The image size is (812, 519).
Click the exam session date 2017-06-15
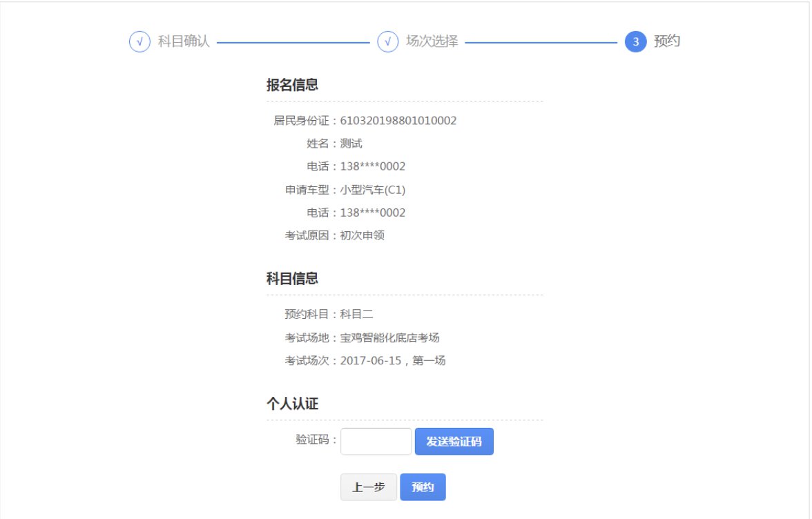(372, 361)
